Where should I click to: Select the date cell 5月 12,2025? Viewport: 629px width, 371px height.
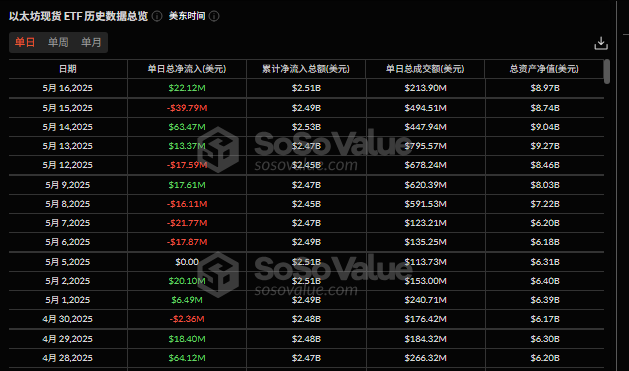(x=67, y=165)
